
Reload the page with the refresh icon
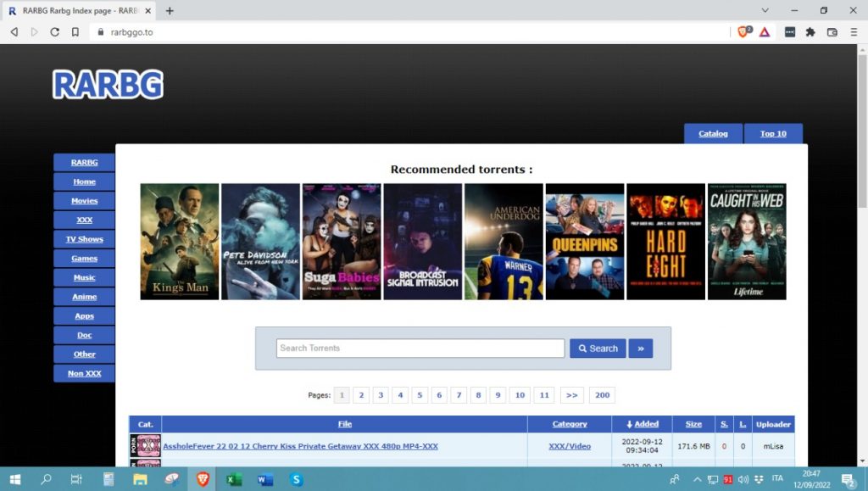point(55,32)
